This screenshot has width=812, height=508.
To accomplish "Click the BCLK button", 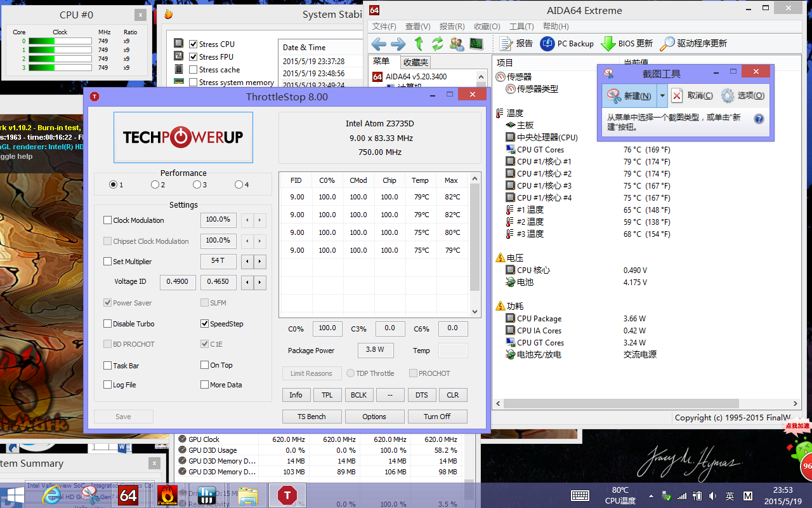I will [x=358, y=395].
